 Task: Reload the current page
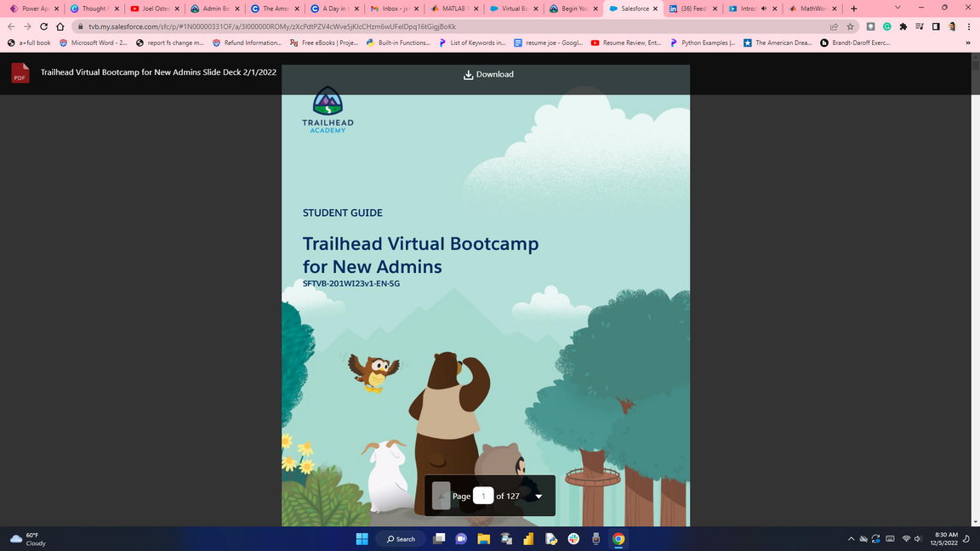coord(43,27)
